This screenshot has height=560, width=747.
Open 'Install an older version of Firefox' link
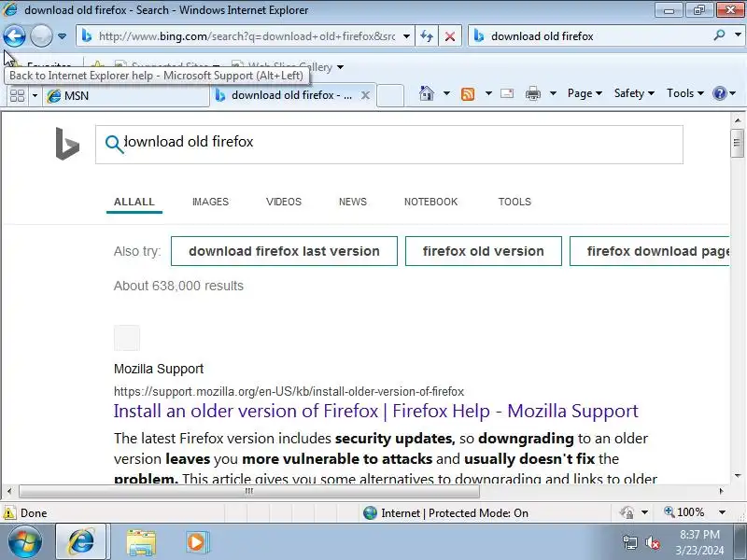pos(376,411)
